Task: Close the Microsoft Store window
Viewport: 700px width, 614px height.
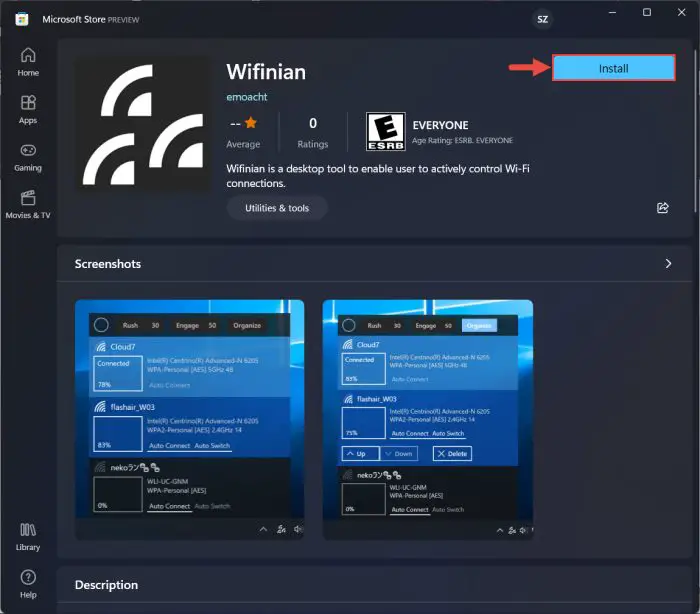Action: [x=681, y=13]
